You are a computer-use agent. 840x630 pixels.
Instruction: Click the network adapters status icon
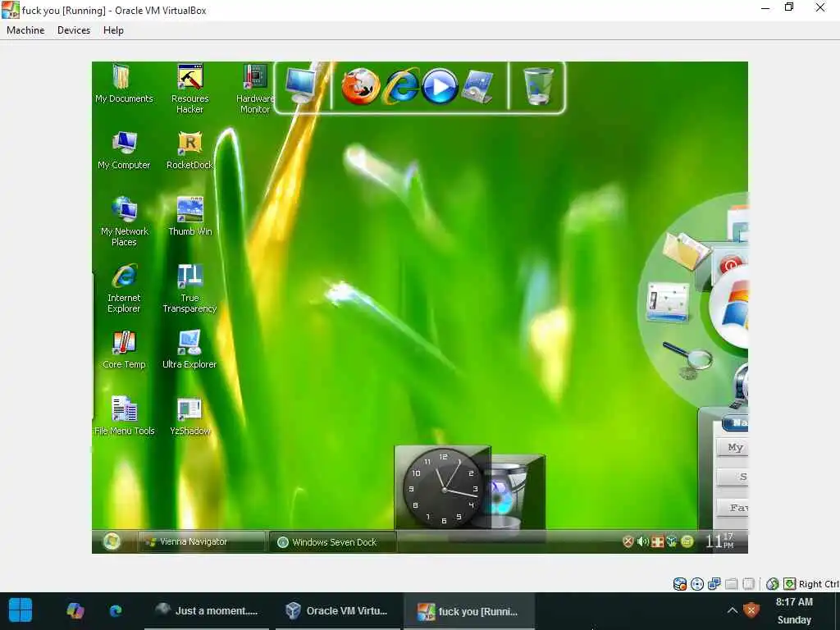[714, 584]
